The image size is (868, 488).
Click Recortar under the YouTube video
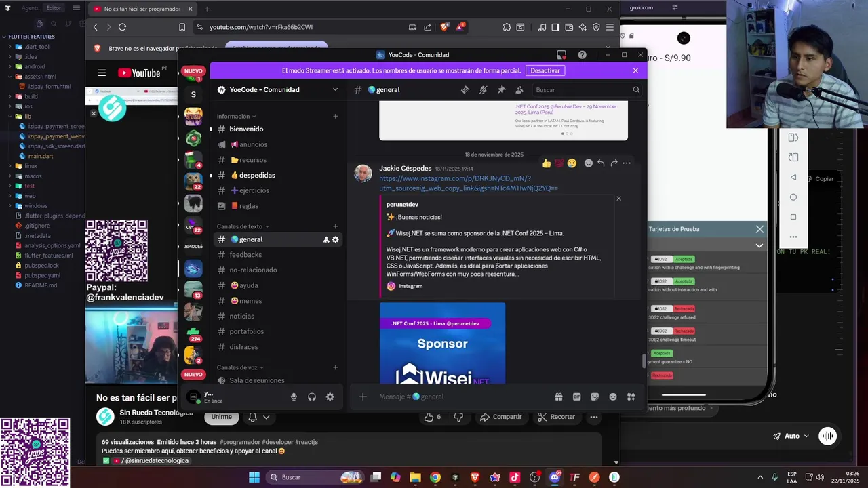556,417
